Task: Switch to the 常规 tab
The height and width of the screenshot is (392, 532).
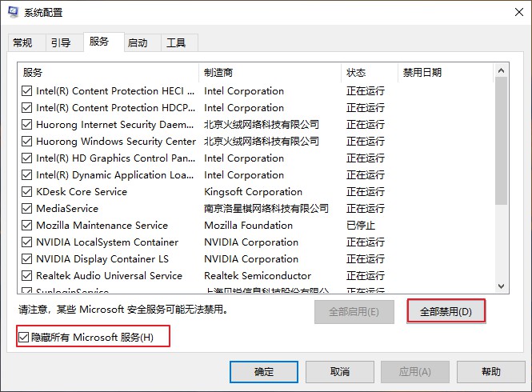Action: pos(22,42)
